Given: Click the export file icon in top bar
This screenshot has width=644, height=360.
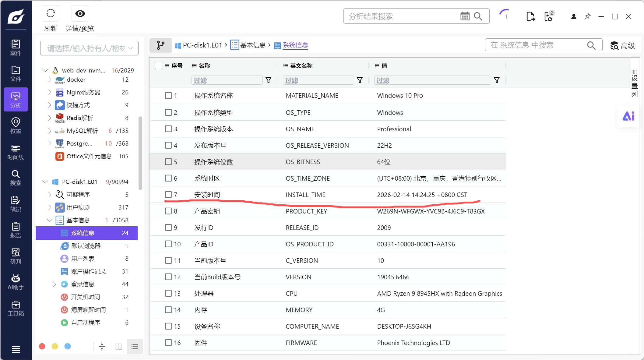Looking at the screenshot, I should coord(530,16).
